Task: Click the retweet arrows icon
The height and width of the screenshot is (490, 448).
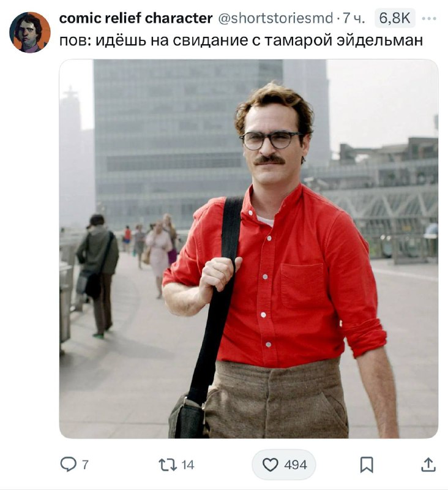Action: [x=168, y=465]
